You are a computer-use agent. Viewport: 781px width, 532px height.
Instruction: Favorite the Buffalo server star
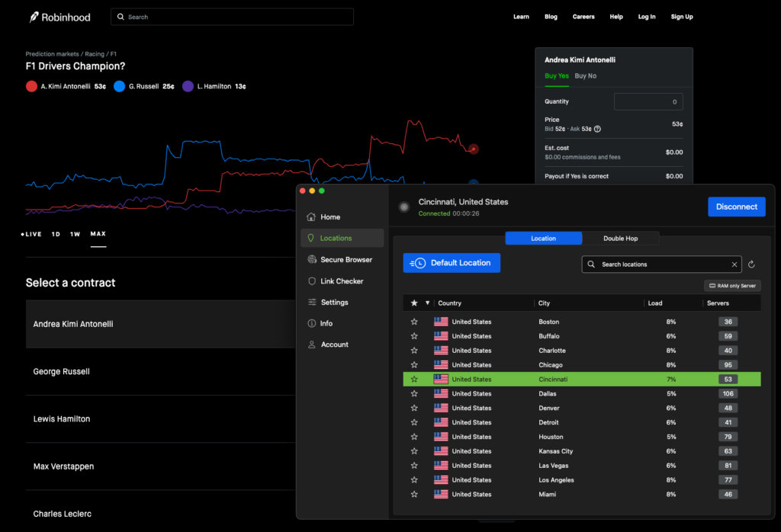414,336
